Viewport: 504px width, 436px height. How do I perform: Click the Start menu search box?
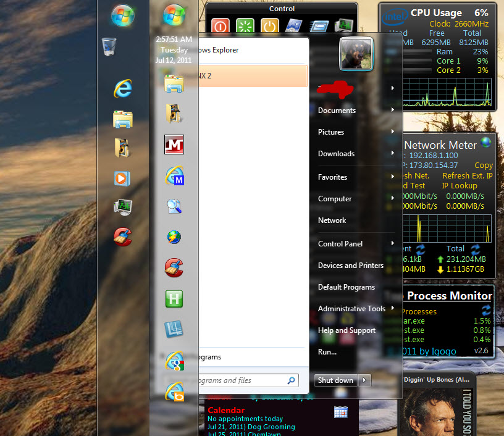[x=241, y=380]
